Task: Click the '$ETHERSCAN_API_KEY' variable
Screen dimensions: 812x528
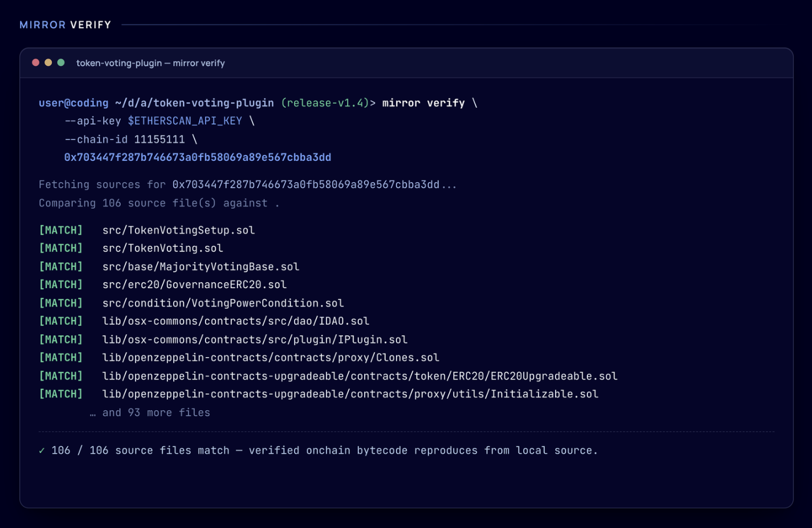Action: (x=185, y=121)
